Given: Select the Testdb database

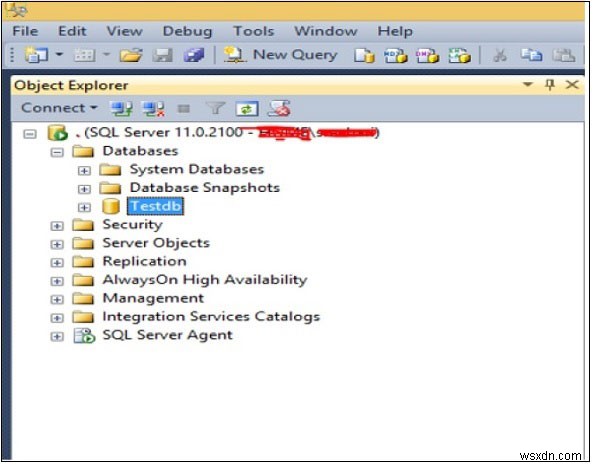Looking at the screenshot, I should (x=155, y=207).
